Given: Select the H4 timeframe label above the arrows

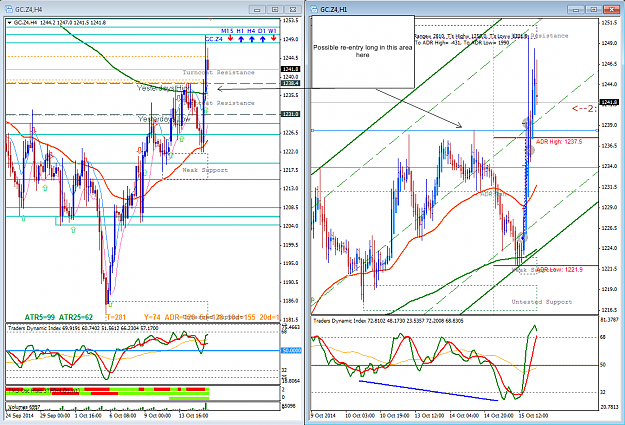Looking at the screenshot, I should tap(251, 31).
